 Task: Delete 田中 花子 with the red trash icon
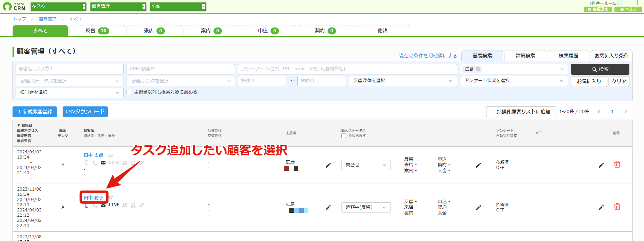(617, 207)
